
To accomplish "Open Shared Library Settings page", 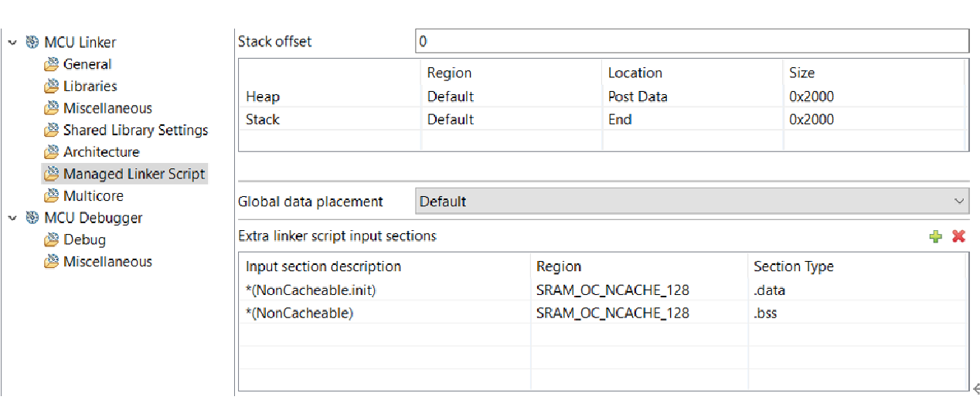I will point(135,130).
